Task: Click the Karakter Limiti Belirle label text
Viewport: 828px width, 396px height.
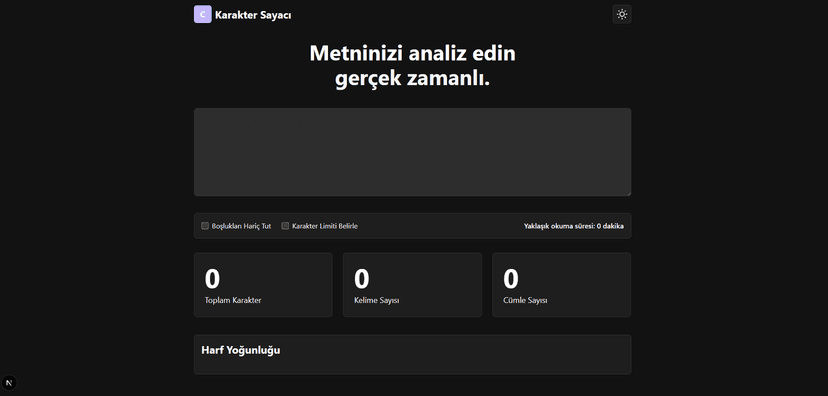Action: point(325,226)
